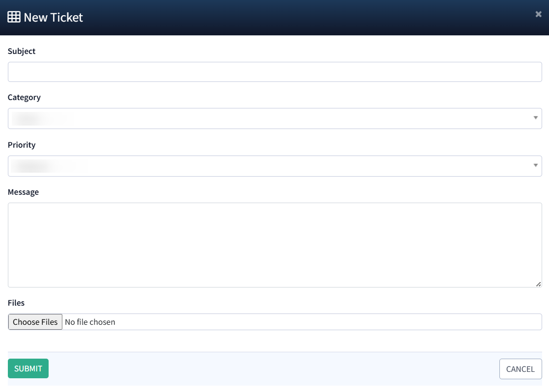Click the Priority field label
This screenshot has height=392, width=549.
pos(22,145)
